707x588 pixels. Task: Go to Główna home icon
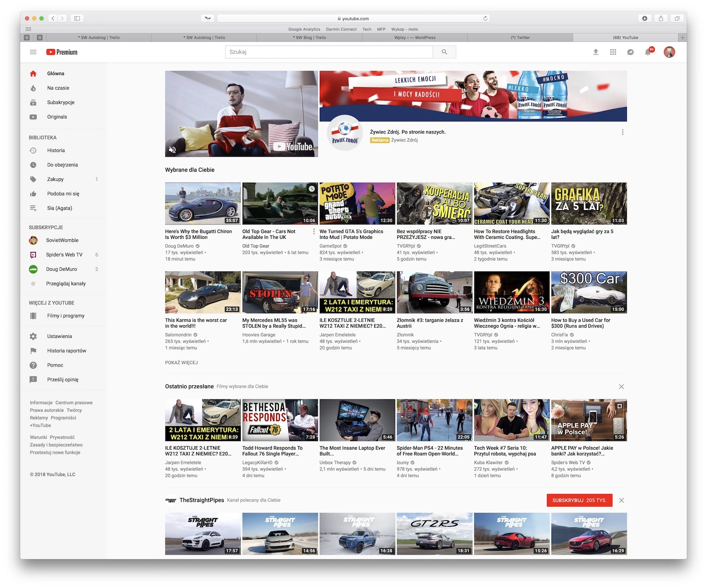tap(33, 73)
